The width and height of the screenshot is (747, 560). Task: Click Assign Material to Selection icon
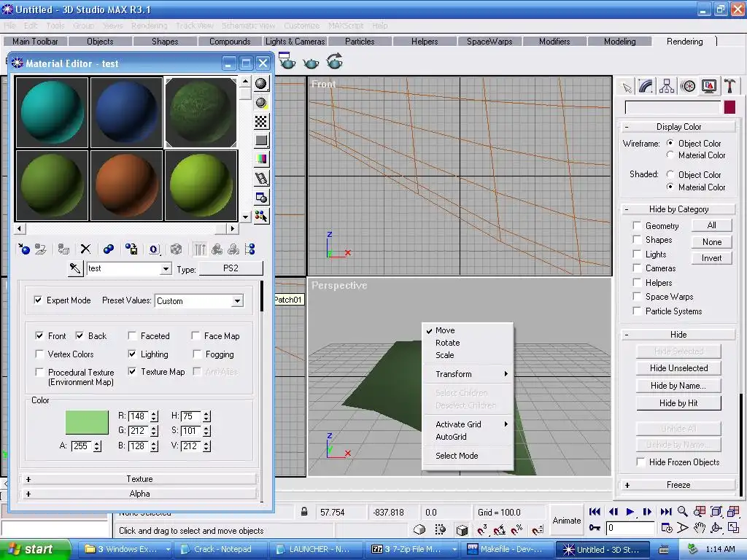(63, 249)
